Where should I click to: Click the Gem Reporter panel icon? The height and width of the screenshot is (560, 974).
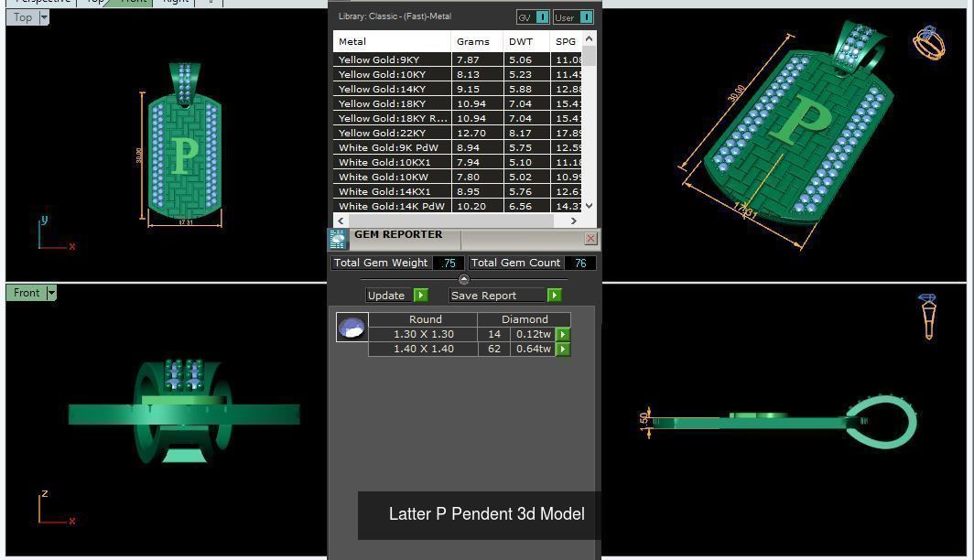pos(338,239)
